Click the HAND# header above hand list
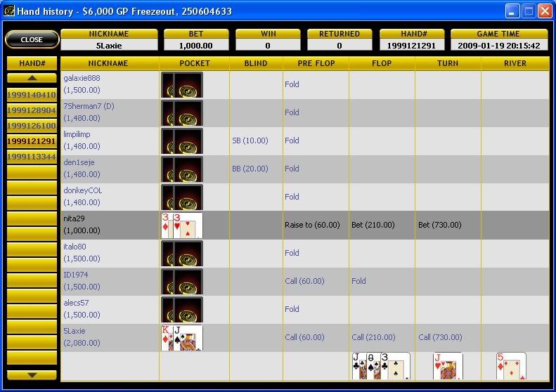This screenshot has width=556, height=392. 32,63
